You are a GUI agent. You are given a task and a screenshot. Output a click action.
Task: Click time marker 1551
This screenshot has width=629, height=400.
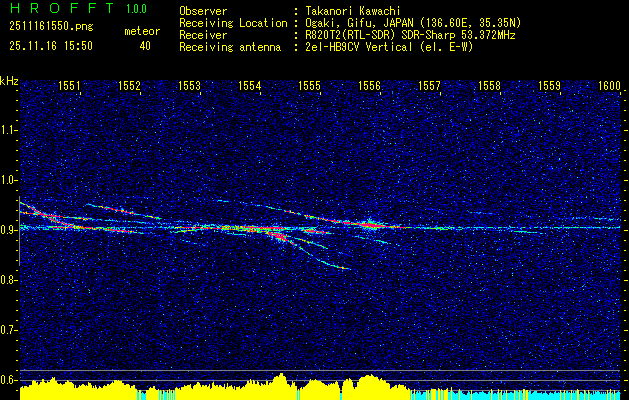[x=69, y=85]
